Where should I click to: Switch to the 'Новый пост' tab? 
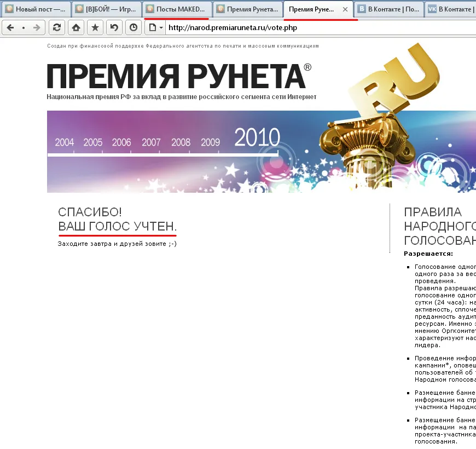37,9
